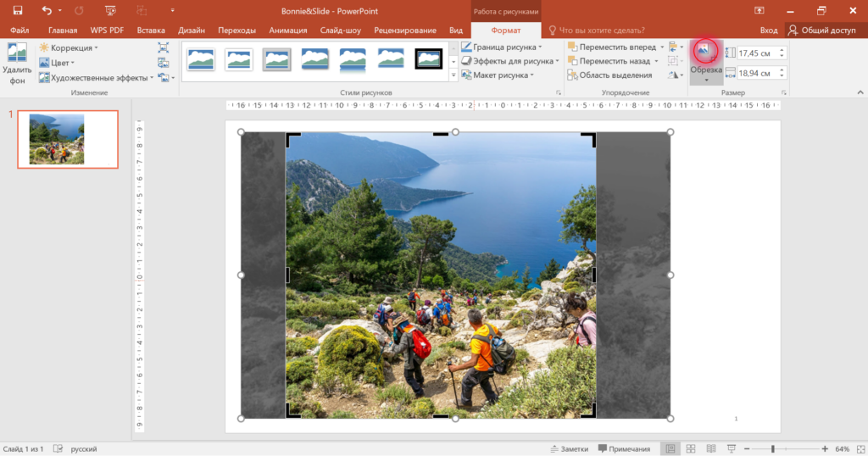Apply the third gray metal frame picture style
Screen dimensions: 868x456
[277, 58]
